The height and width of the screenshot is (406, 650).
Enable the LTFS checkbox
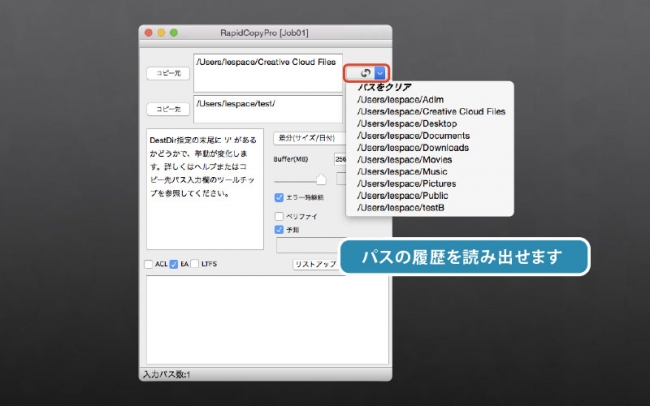coord(194,264)
